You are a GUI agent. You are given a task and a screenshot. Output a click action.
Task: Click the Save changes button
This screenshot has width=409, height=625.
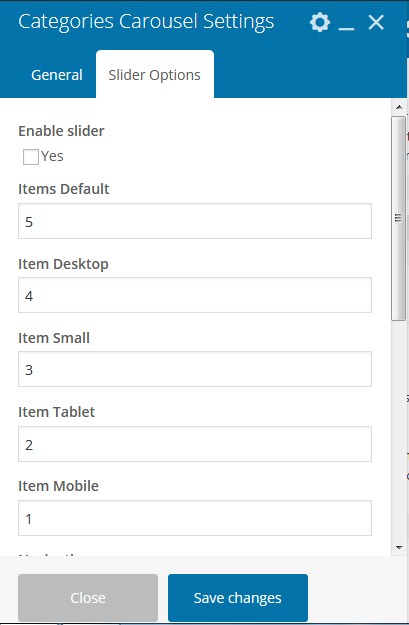pyautogui.click(x=238, y=597)
